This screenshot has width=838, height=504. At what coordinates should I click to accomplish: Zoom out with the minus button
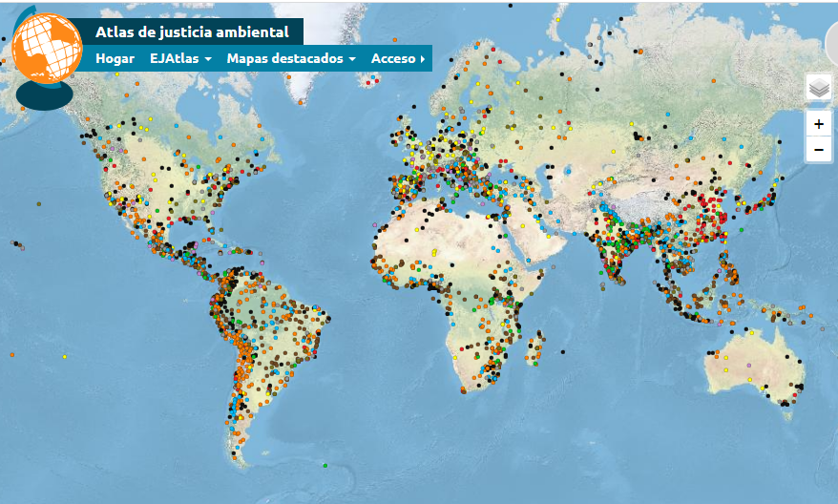pyautogui.click(x=819, y=150)
